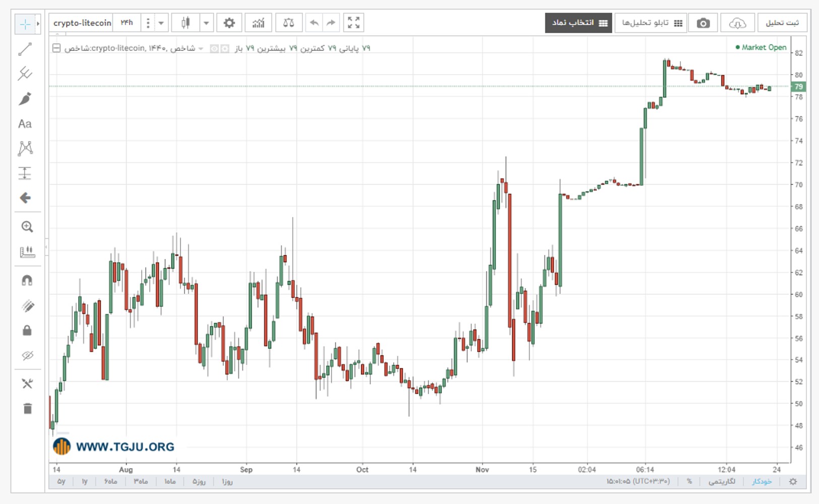Toggle stay in drawing mode pencil
The image size is (819, 504).
27,306
